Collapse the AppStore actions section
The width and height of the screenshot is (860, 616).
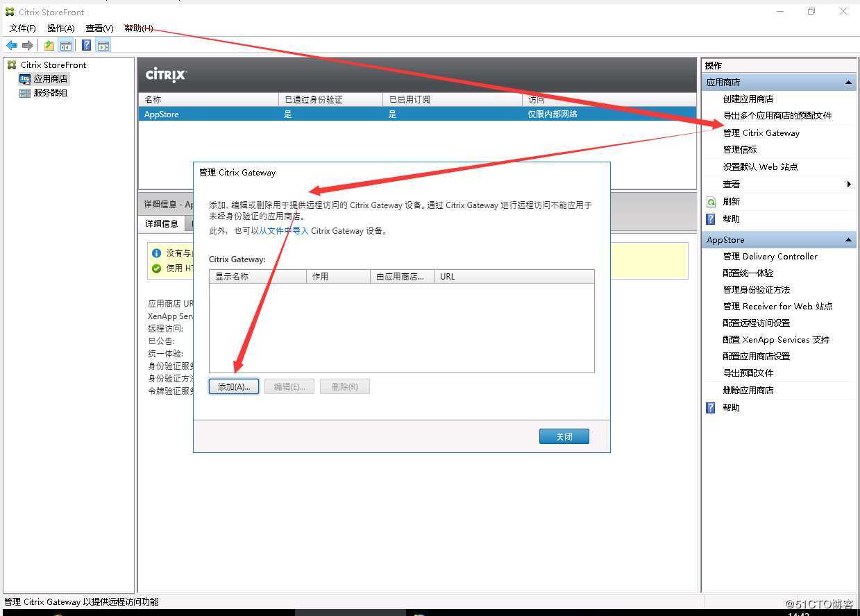coord(848,240)
